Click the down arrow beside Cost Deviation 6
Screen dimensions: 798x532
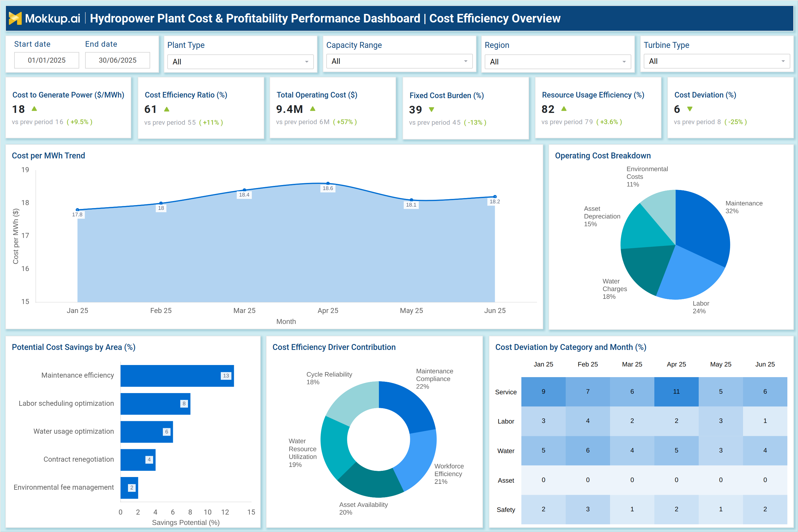pos(690,109)
